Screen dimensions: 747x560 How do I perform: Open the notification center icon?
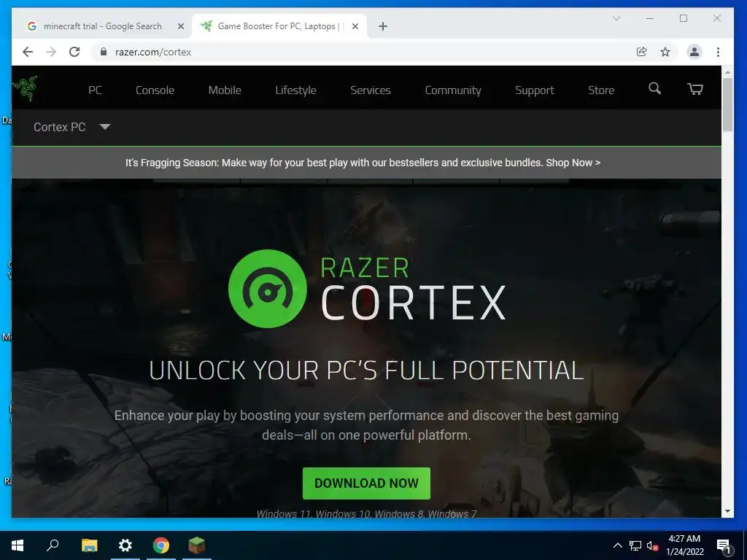coord(724,546)
